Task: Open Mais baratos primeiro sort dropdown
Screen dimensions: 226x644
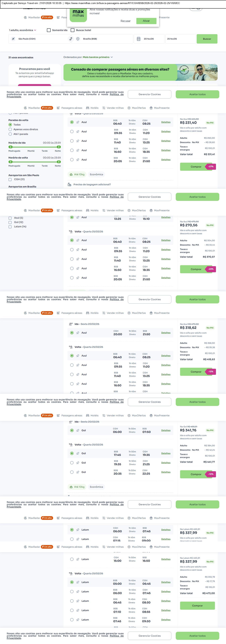Action: (98, 57)
